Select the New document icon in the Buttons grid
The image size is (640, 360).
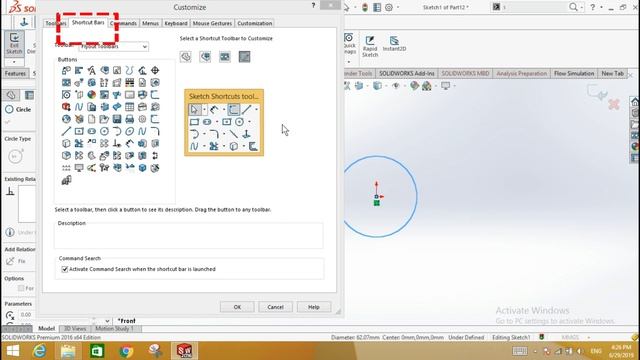click(x=91, y=119)
